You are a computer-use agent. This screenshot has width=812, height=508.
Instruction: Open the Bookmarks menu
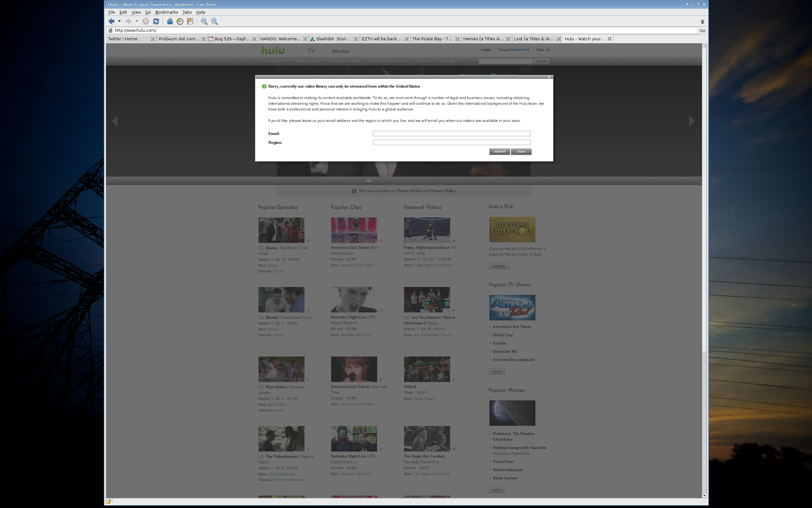[167, 12]
